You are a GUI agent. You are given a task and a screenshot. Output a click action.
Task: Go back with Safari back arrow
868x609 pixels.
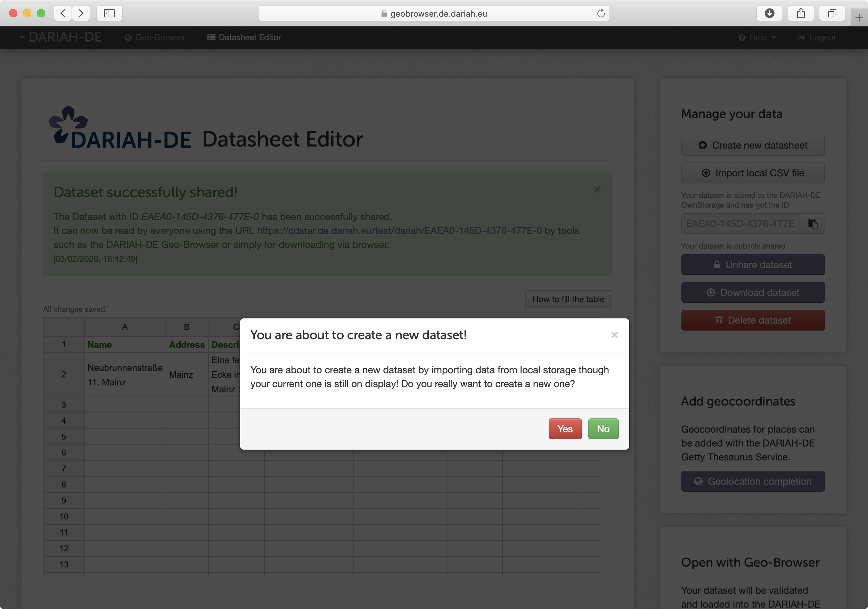[63, 13]
